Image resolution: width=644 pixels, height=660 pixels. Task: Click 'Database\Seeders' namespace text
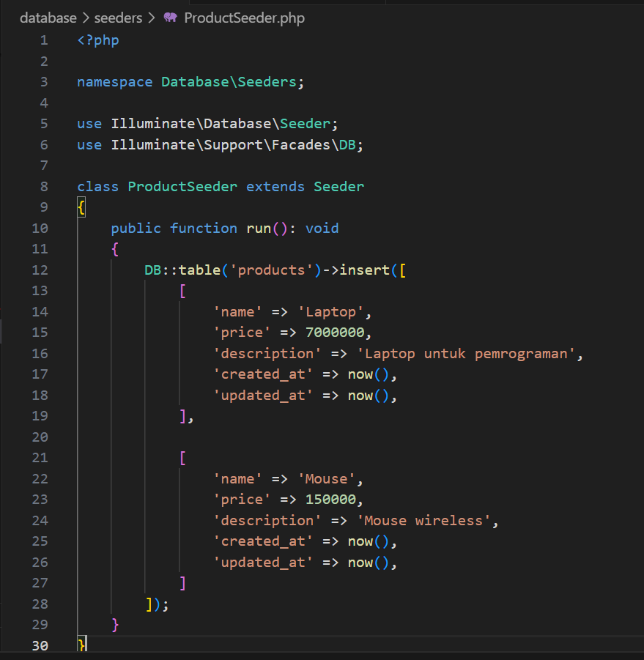coord(229,81)
